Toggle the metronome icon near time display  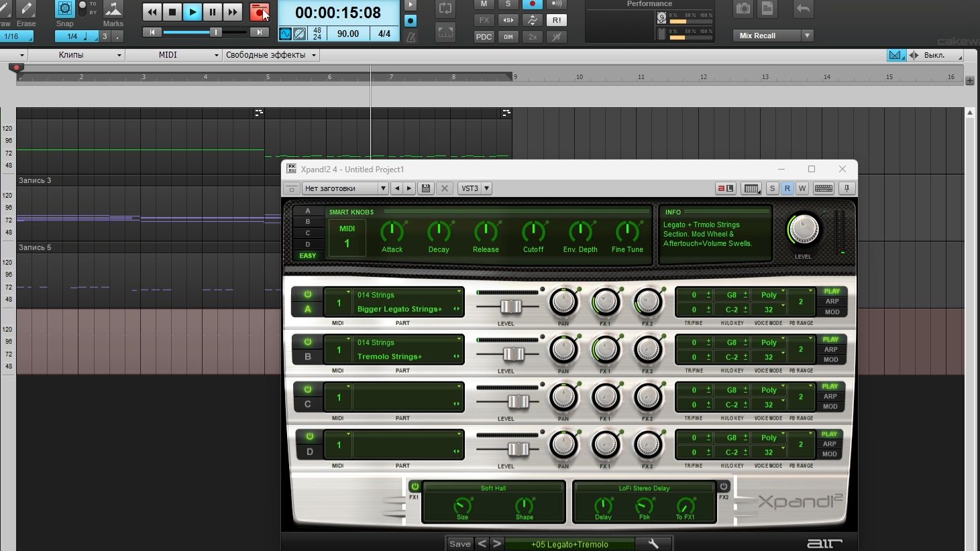(x=411, y=37)
